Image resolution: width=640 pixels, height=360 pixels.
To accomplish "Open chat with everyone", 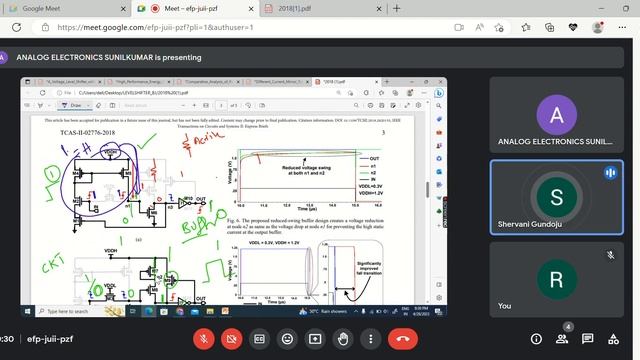I will [587, 339].
